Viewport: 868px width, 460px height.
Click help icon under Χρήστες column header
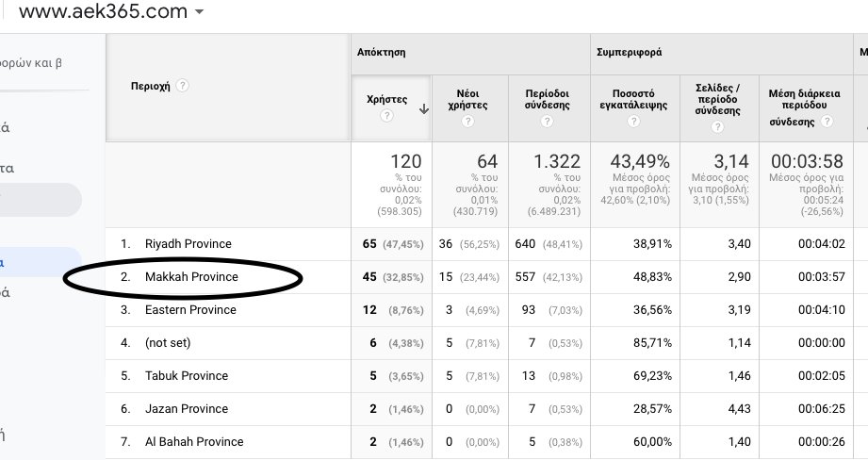coord(385,117)
